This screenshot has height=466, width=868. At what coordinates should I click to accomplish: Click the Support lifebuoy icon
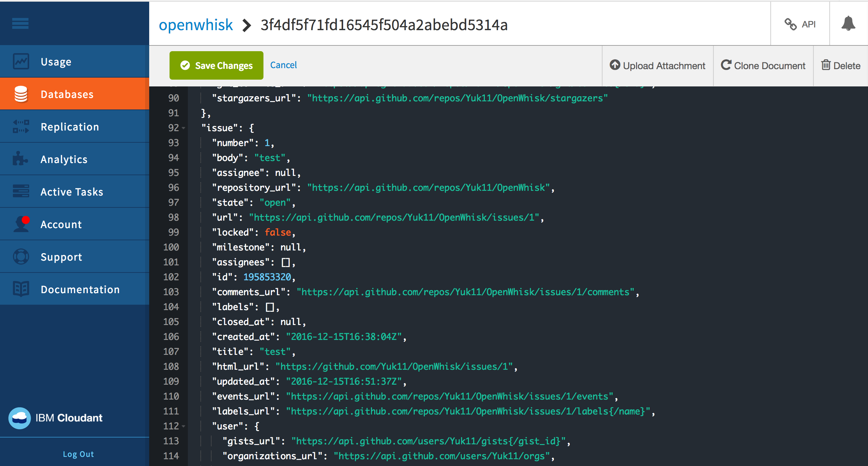point(21,257)
